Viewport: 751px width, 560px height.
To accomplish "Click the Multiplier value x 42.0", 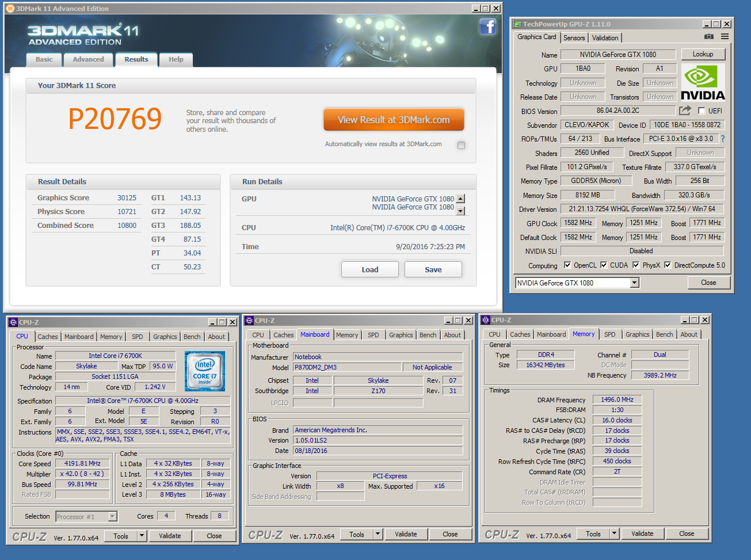I will 82,474.
